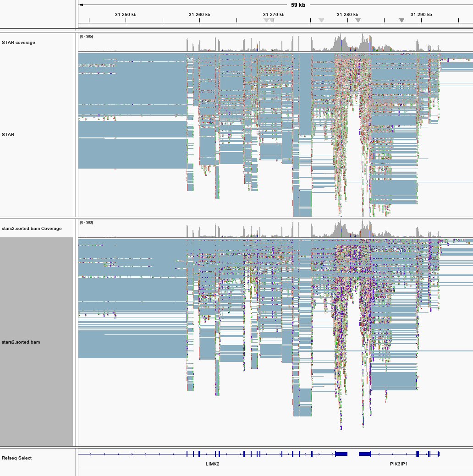The image size is (473, 476).
Task: Click the light triangle marker between 31 270 and 31 280 kb
Action: 321,20
